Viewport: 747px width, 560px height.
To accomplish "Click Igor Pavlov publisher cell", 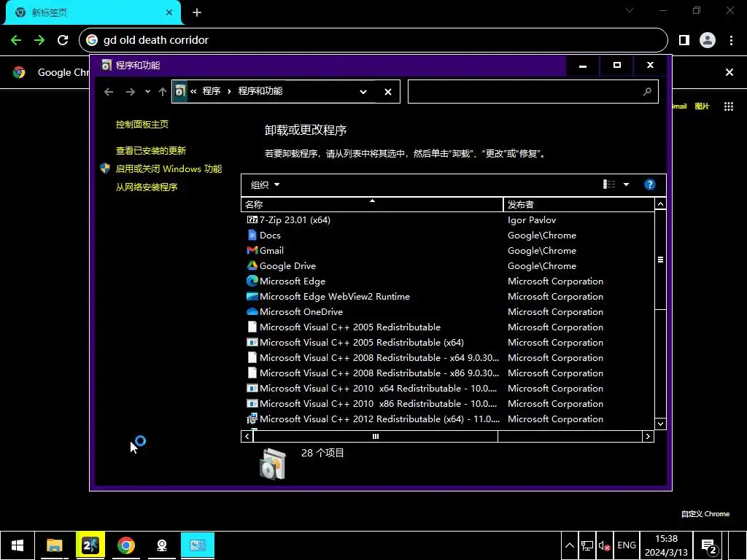I will pyautogui.click(x=532, y=220).
